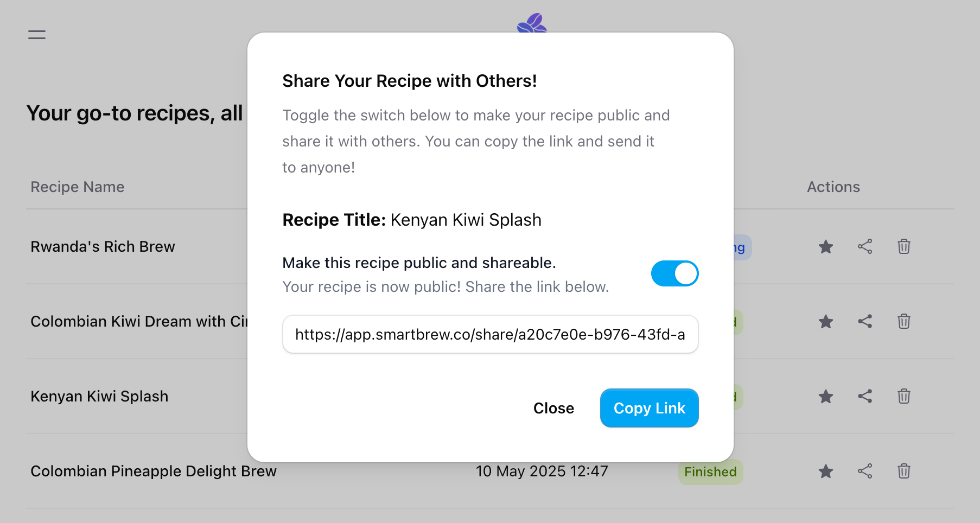Open share options for Colombian Kiwi Dream

(864, 321)
